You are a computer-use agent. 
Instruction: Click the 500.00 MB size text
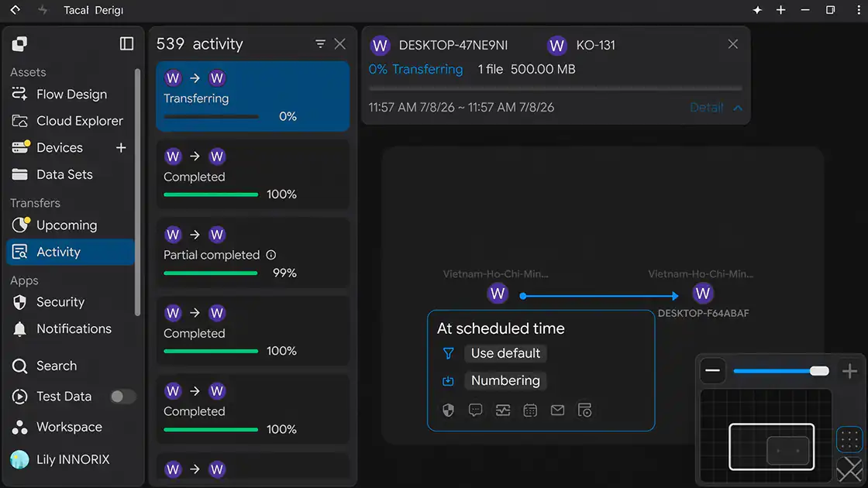[543, 69]
